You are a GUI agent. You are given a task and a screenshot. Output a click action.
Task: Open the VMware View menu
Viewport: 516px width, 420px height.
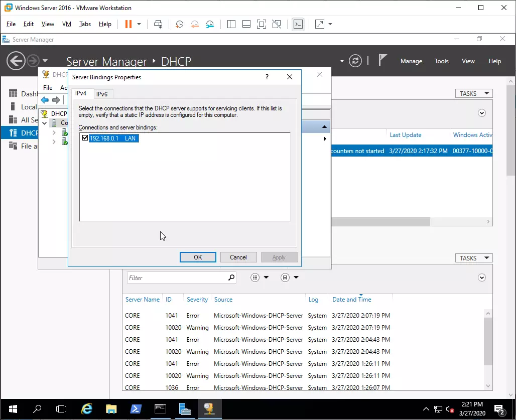click(48, 24)
